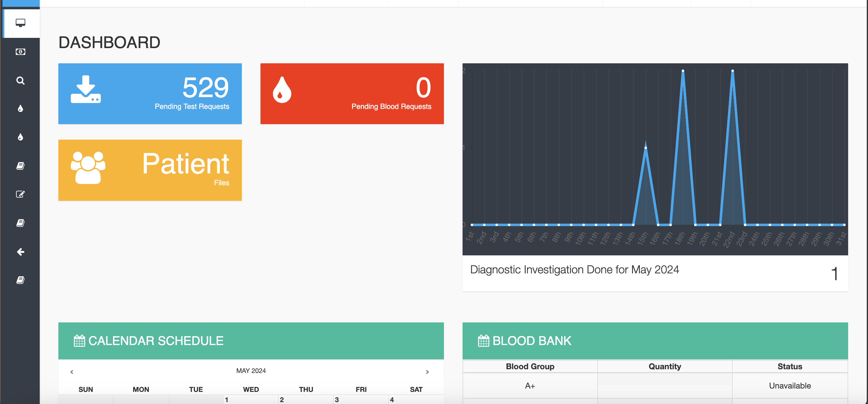Go to previous month in calendar

72,372
